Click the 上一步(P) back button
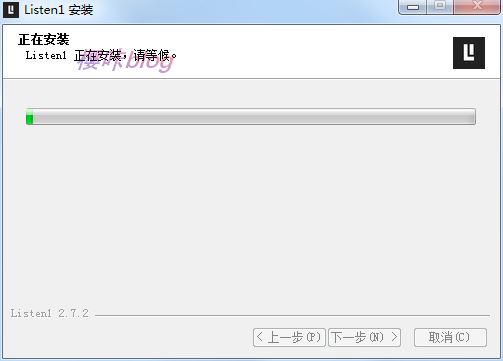503x361 pixels. [x=289, y=337]
